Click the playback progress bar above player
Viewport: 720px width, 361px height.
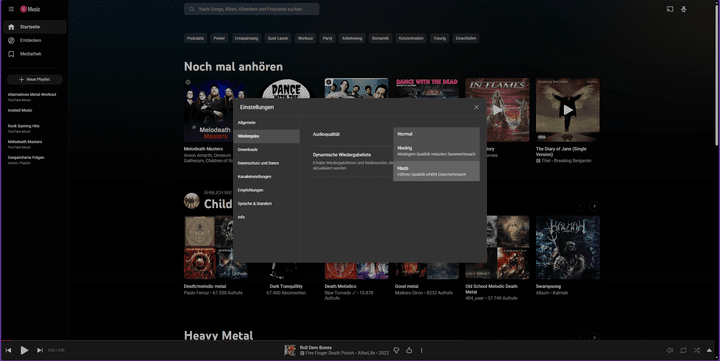point(360,340)
